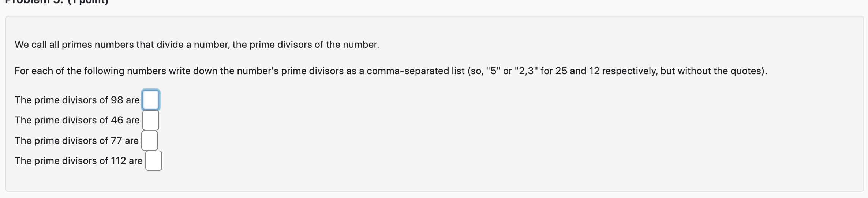868x198 pixels.
Task: Click the number 98 in the first question
Action: coord(117,100)
